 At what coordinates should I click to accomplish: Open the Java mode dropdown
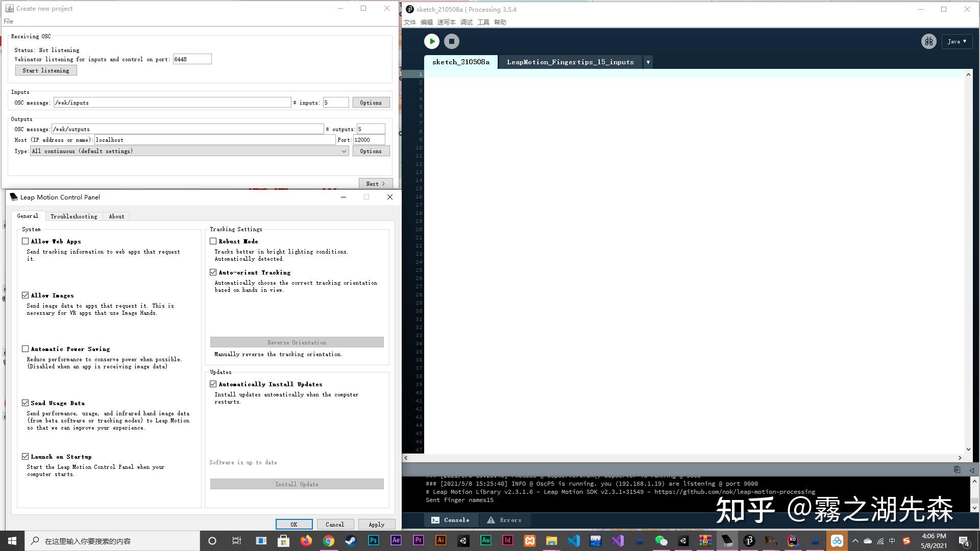click(x=957, y=41)
